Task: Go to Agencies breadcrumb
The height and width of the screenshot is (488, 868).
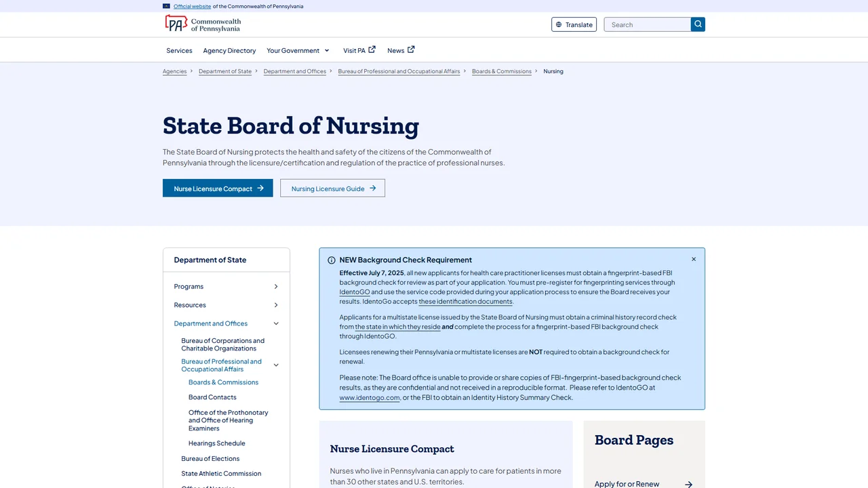Action: [174, 71]
